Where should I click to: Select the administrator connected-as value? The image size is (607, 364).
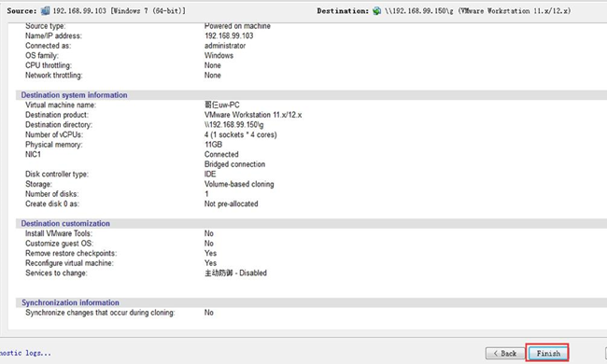(x=225, y=46)
